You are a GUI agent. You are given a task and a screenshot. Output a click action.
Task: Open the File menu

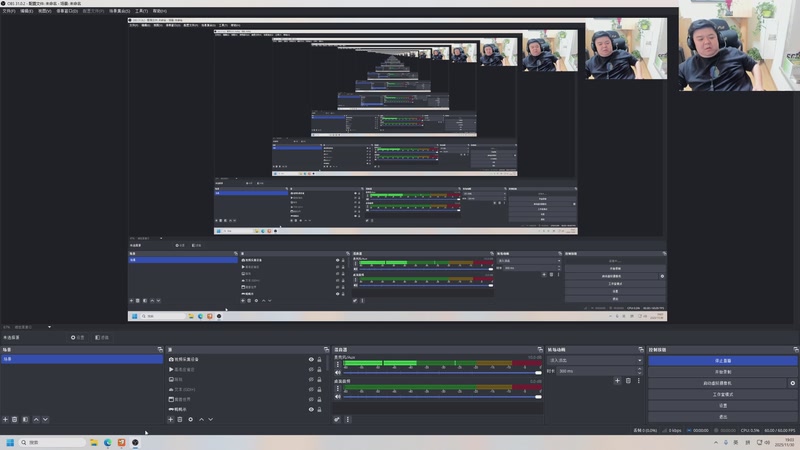(9, 11)
